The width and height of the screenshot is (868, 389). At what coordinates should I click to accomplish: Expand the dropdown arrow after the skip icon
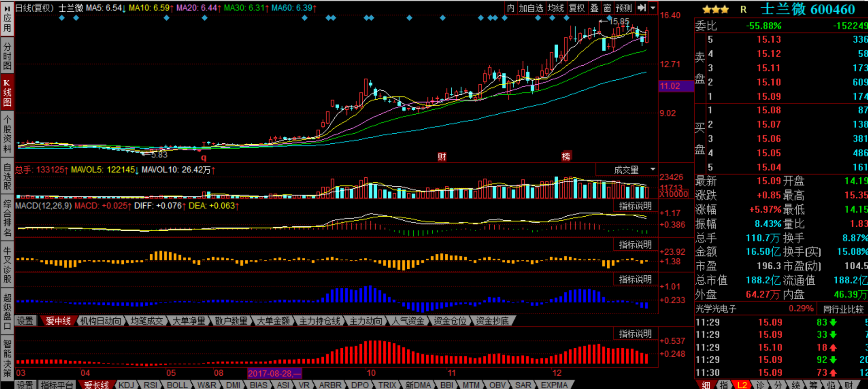[653, 8]
